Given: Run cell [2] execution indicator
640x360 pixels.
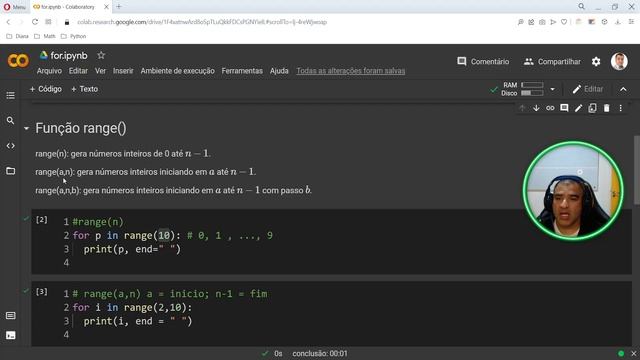Looking at the screenshot, I should [41, 220].
